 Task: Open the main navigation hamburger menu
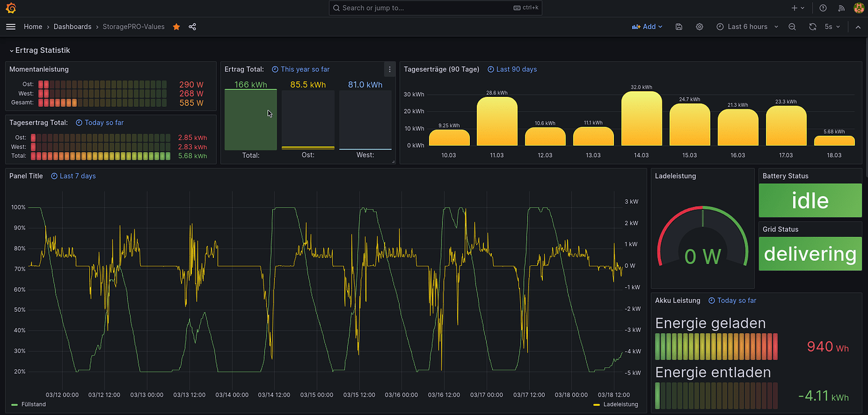pyautogui.click(x=11, y=26)
